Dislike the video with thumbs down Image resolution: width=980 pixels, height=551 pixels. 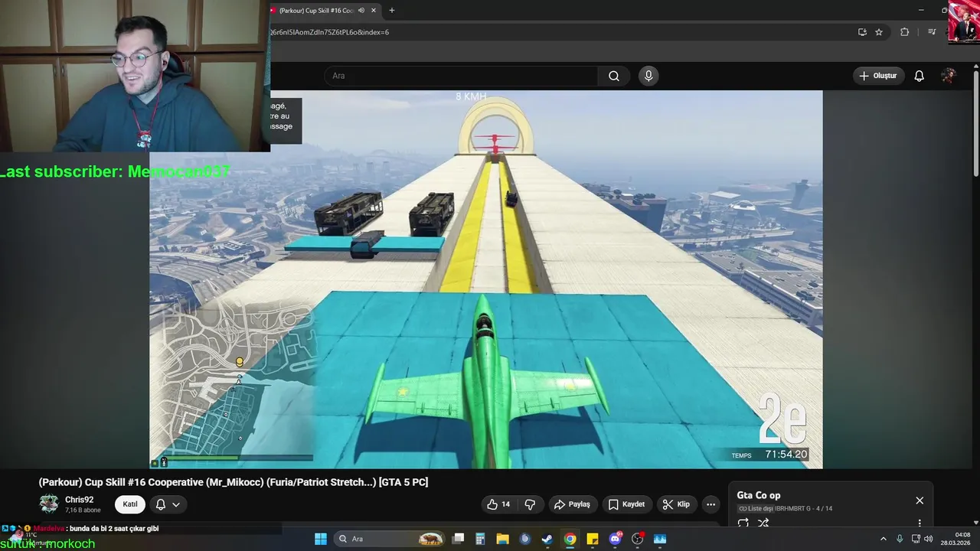(530, 504)
